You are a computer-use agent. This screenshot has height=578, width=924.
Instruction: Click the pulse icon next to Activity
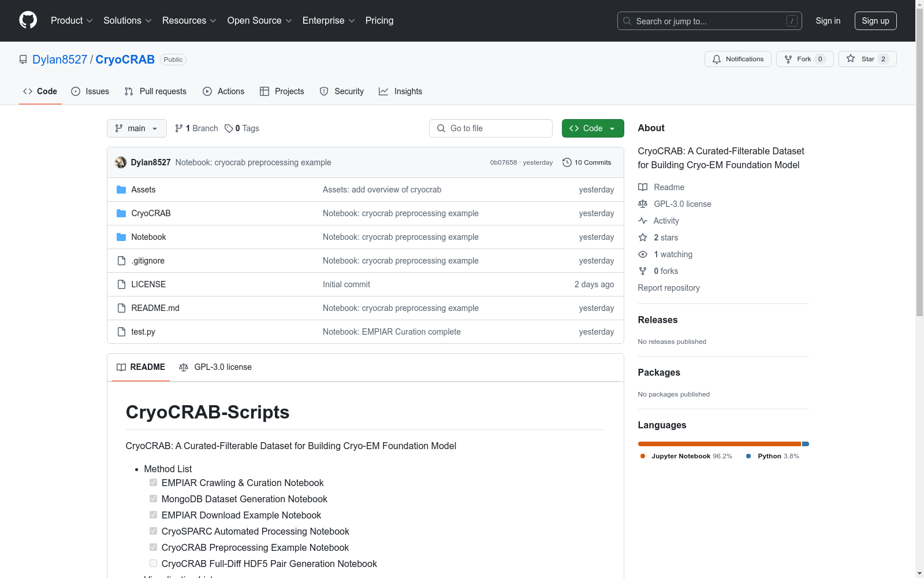coord(643,221)
